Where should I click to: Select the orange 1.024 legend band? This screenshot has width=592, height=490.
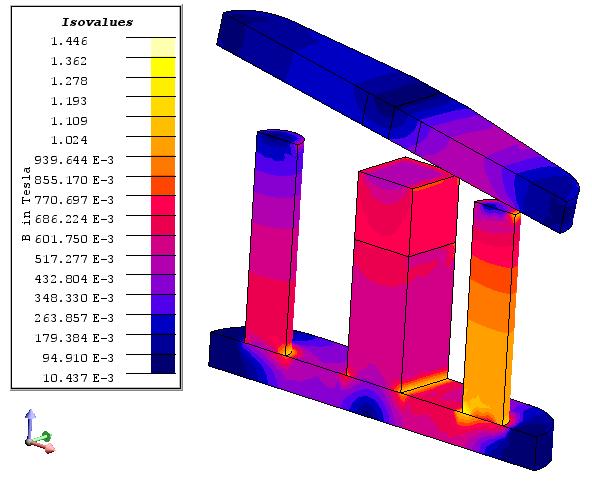click(163, 146)
